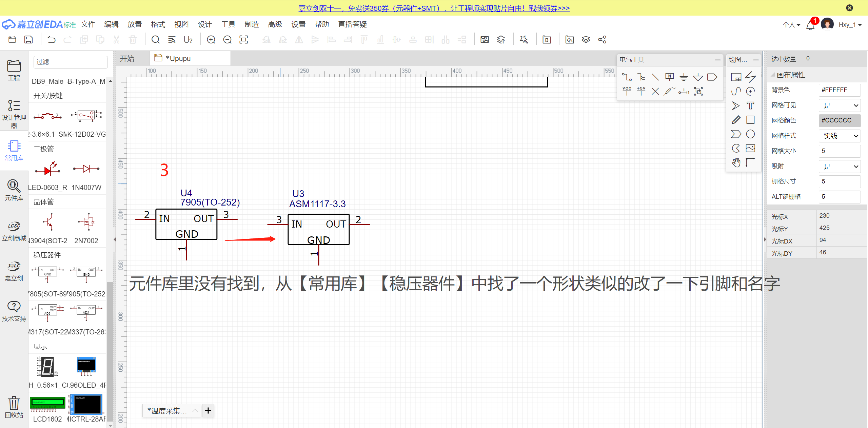Collapse the left library panel handle

pyautogui.click(x=115, y=239)
